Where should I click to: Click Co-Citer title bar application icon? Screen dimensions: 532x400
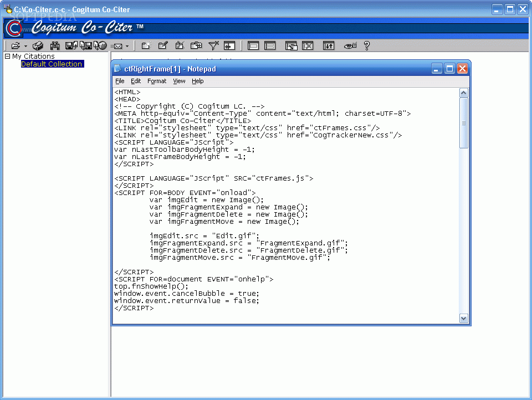[x=7, y=8]
